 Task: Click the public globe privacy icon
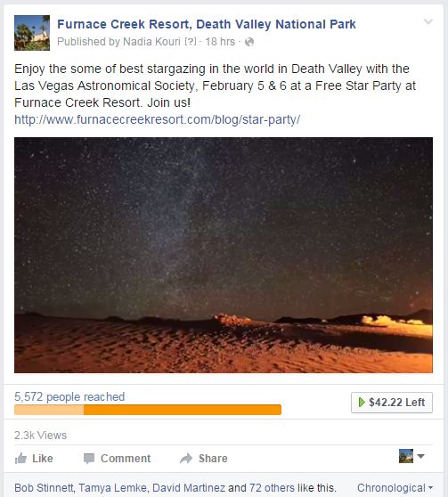click(249, 42)
